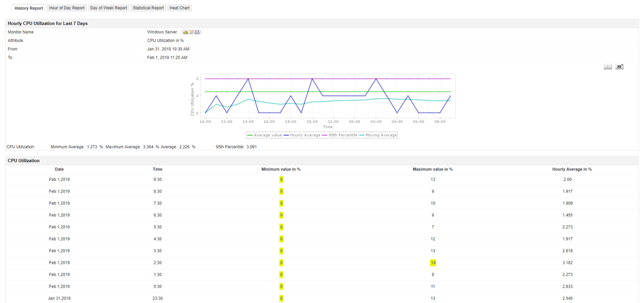Open the Day of Week Report tab
Screen dimensions: 644x303
click(x=108, y=8)
